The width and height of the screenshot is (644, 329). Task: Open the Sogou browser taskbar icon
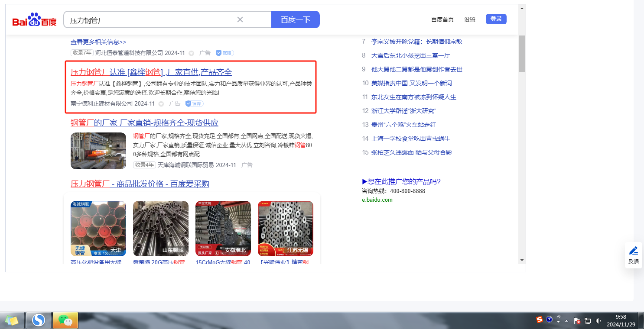point(39,320)
